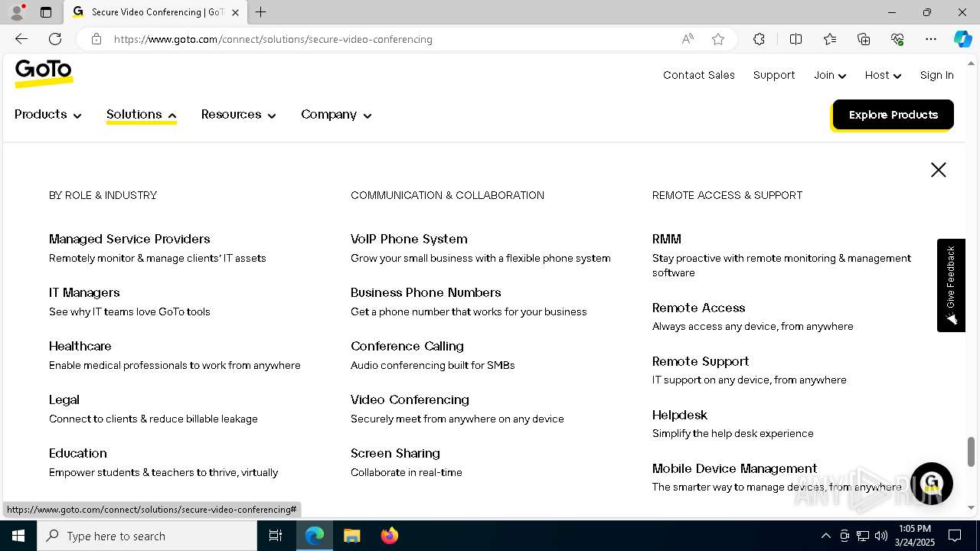
Task: Open Managed Service Providers solution
Action: tap(129, 239)
